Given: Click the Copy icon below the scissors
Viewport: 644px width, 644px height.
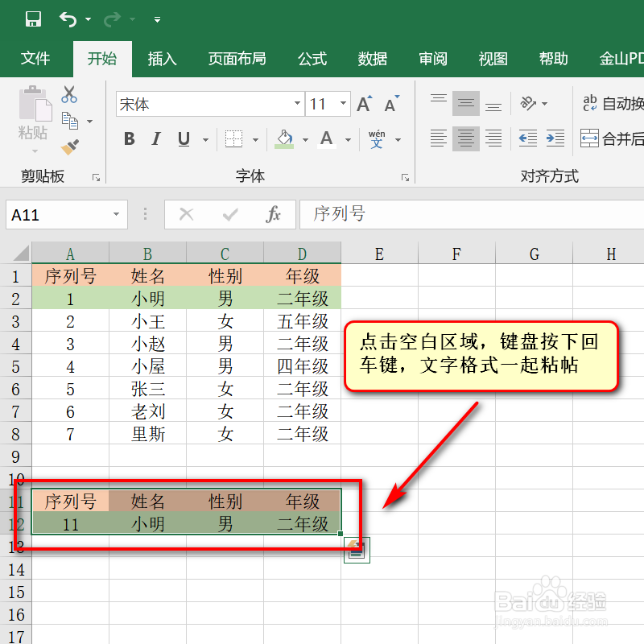Looking at the screenshot, I should [69, 121].
